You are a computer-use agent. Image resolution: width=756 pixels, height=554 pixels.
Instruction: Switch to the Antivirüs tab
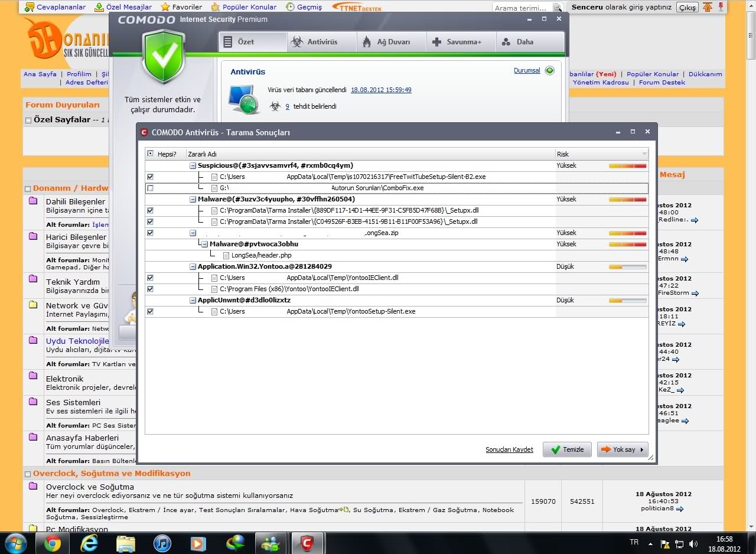(x=322, y=42)
